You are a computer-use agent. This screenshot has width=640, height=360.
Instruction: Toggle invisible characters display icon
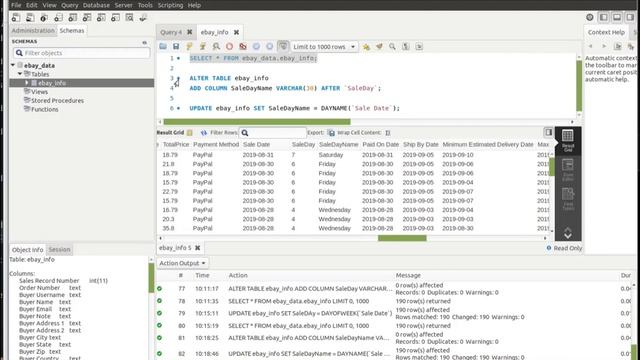406,47
